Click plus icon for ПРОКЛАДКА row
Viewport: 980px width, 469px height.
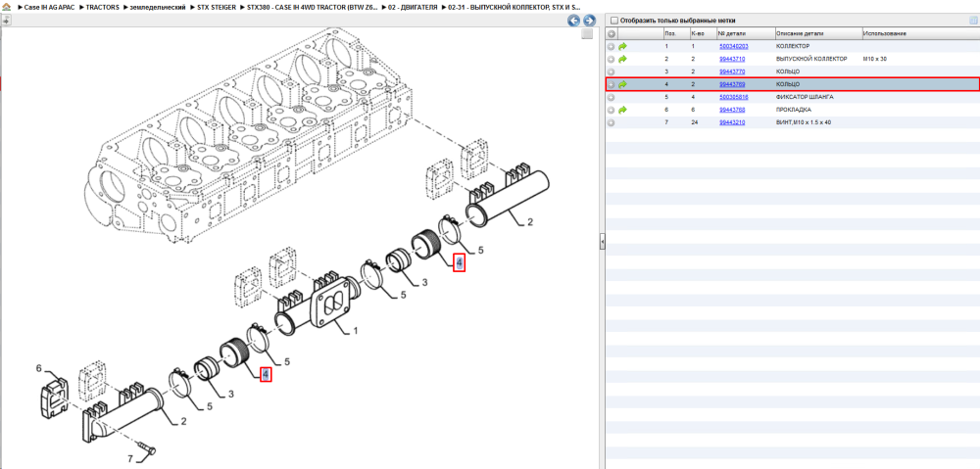point(612,110)
